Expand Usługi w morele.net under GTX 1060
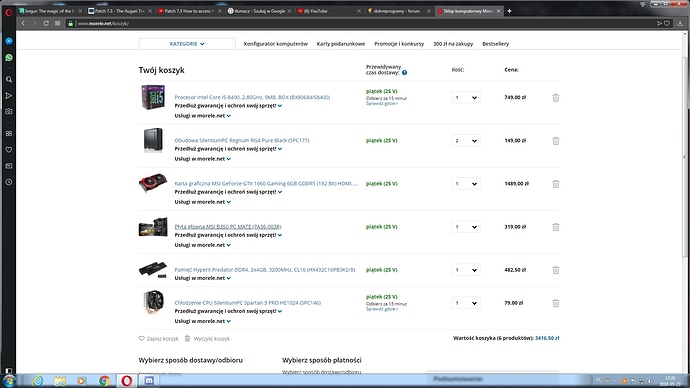This screenshot has height=388, width=690. point(202,202)
